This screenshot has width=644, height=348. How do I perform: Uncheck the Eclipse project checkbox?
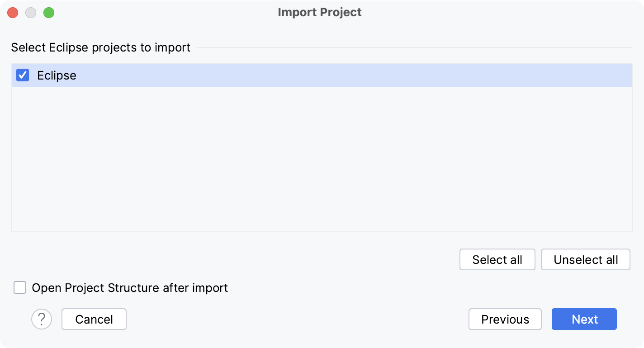tap(22, 75)
